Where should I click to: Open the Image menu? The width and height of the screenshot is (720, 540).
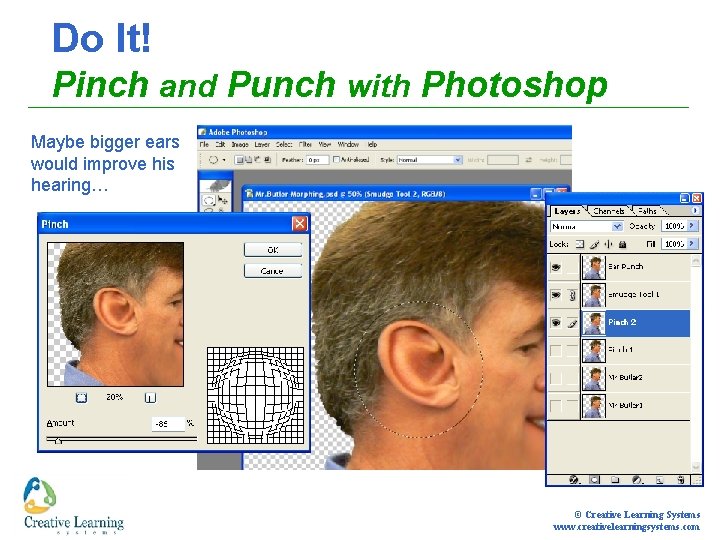(x=240, y=144)
